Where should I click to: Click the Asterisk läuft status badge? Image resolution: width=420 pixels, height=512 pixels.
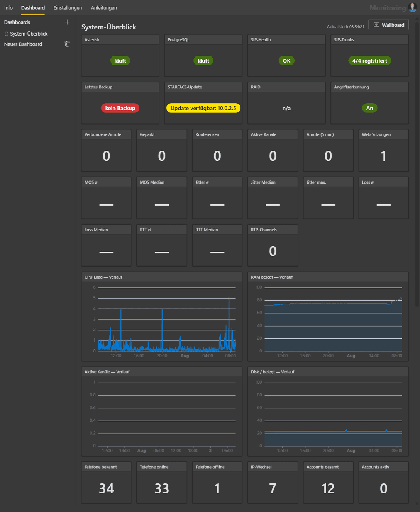[120, 61]
